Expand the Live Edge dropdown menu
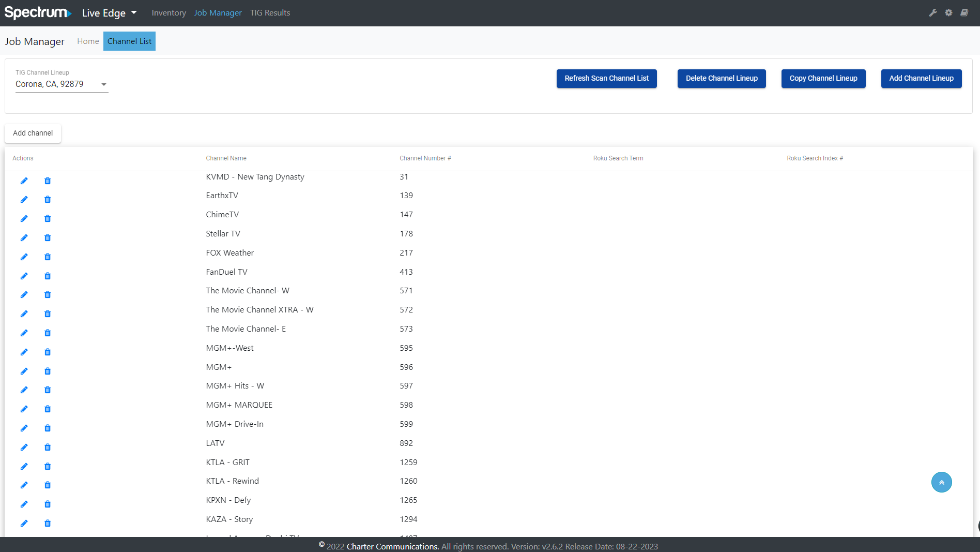The image size is (980, 552). tap(110, 13)
